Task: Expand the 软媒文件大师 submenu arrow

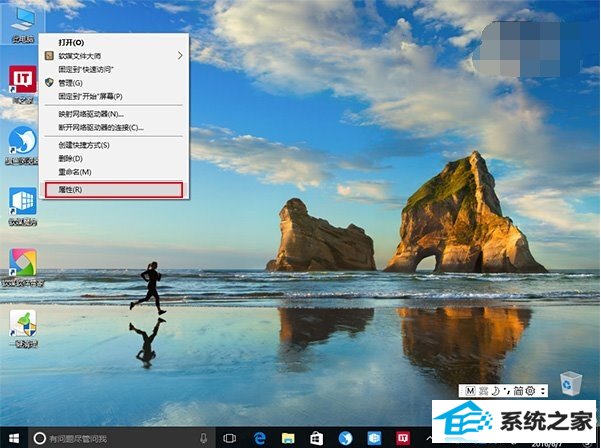Action: (x=180, y=56)
